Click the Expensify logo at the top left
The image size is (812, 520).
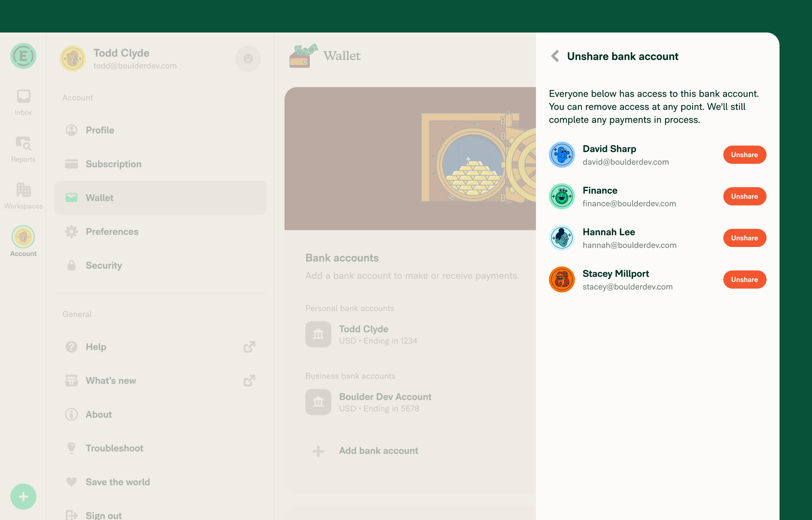point(23,56)
